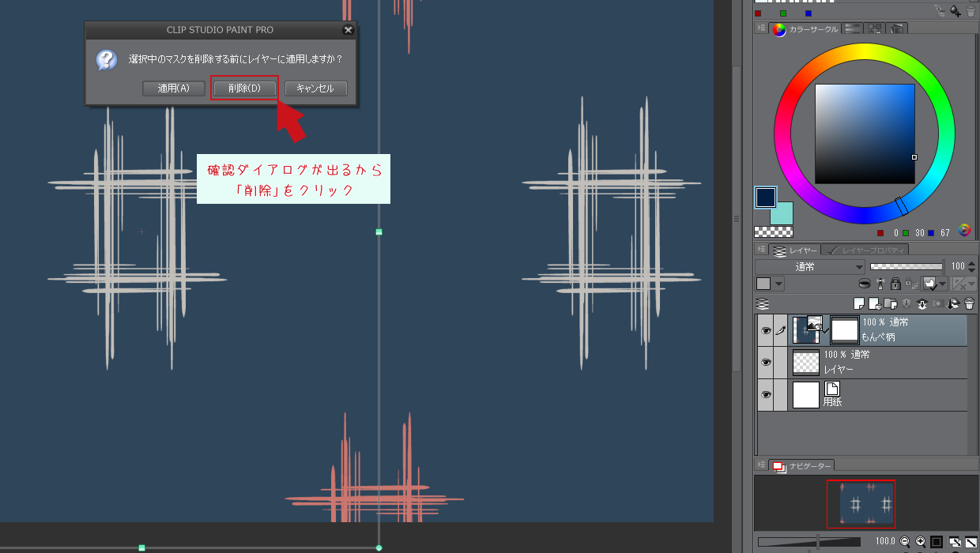The height and width of the screenshot is (553, 980).
Task: Click the navigator zoom in icon
Action: coord(921,541)
